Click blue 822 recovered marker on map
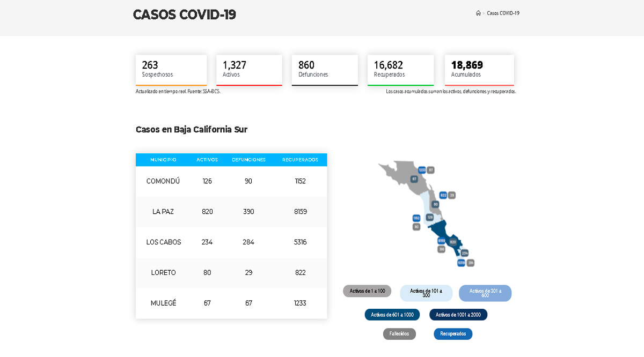 (443, 195)
